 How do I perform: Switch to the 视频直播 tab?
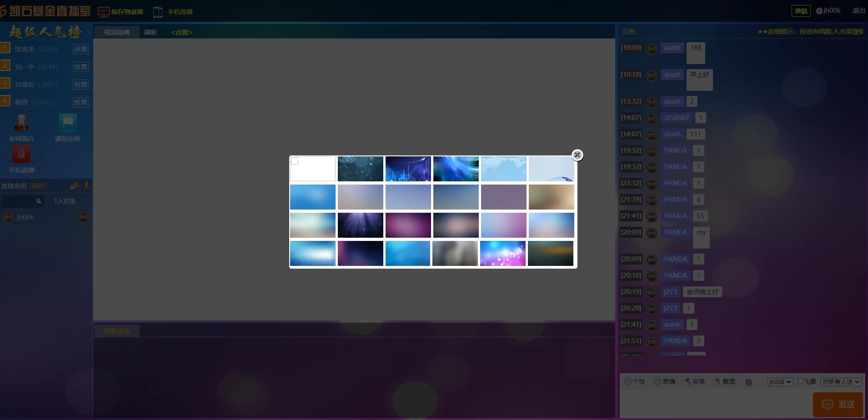pyautogui.click(x=117, y=32)
